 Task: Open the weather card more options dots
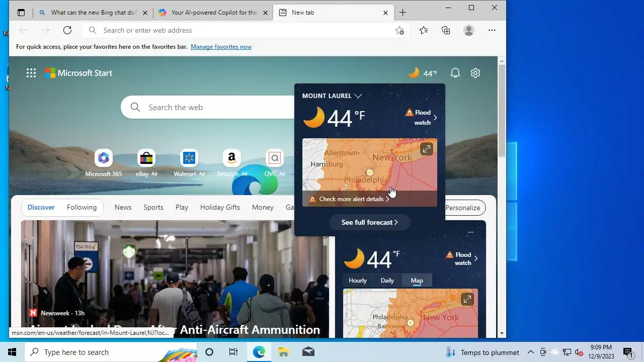coord(470,232)
